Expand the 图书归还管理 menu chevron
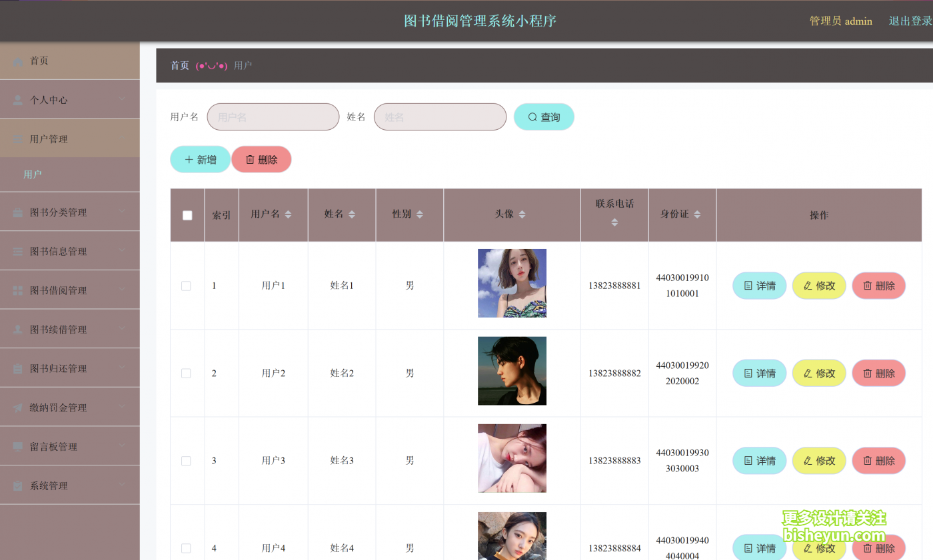The width and height of the screenshot is (933, 560). pyautogui.click(x=122, y=368)
